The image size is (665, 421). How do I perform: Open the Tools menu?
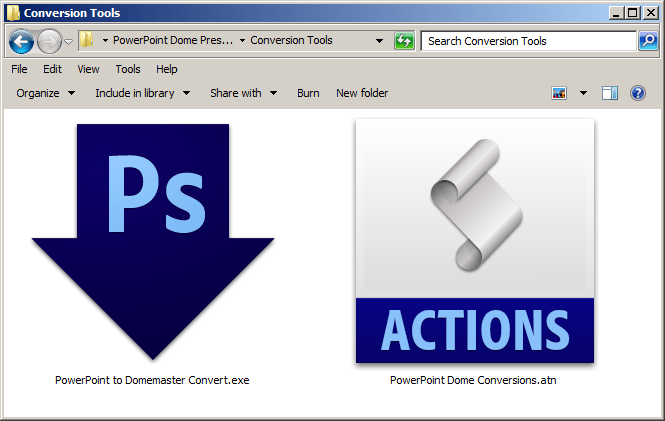point(128,69)
